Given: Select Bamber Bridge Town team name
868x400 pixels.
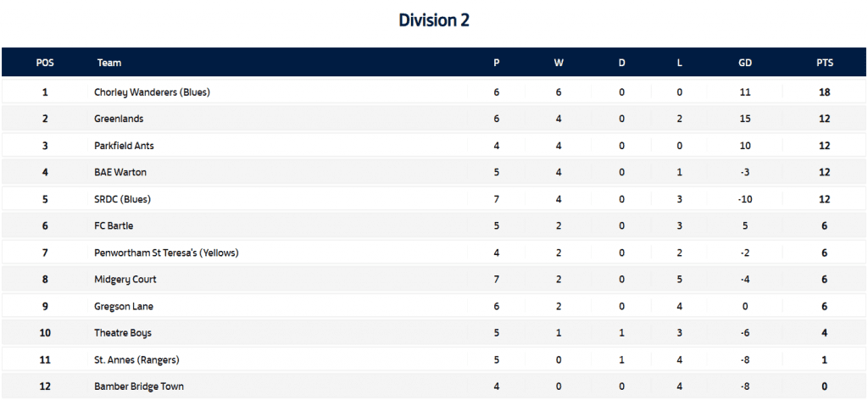Looking at the screenshot, I should 139,386.
